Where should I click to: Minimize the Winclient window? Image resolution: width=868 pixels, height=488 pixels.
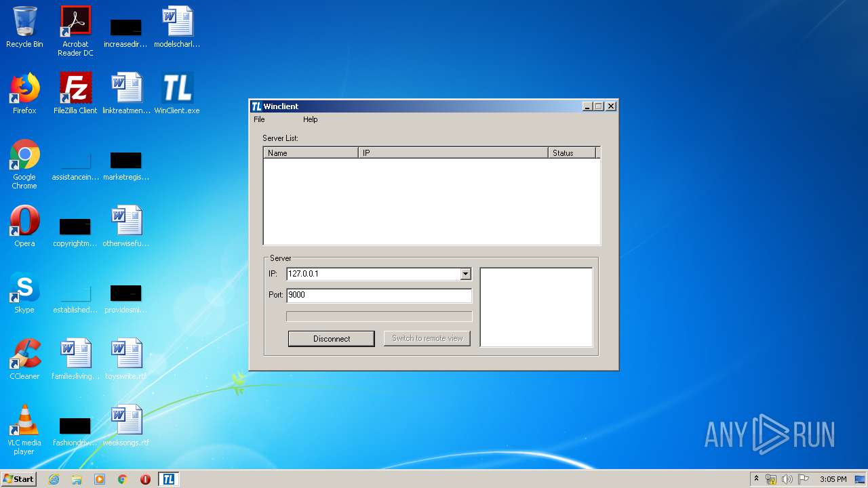(x=587, y=106)
